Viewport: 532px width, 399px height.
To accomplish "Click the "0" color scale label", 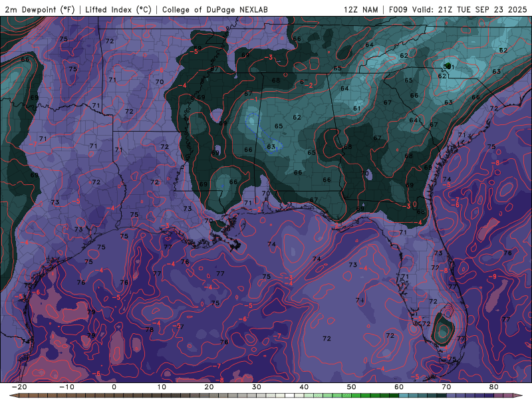I will pyautogui.click(x=114, y=387).
